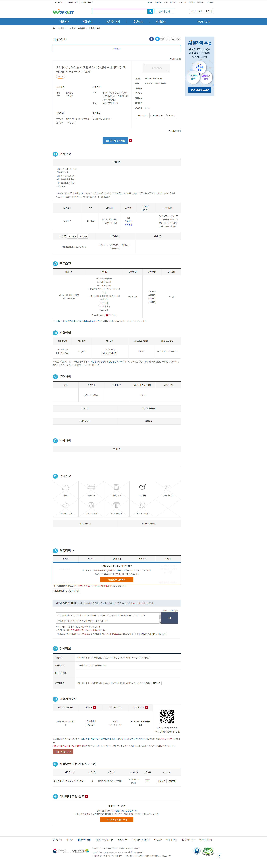Click help icon next to 구인인증번호
The image size is (267, 868).
146,708
